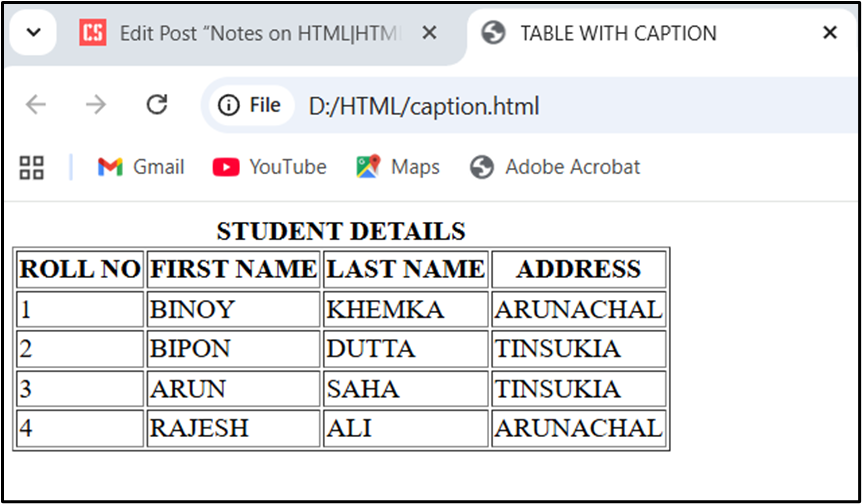This screenshot has width=862, height=504.
Task: Click the BINOY cell in the table
Action: (x=192, y=310)
